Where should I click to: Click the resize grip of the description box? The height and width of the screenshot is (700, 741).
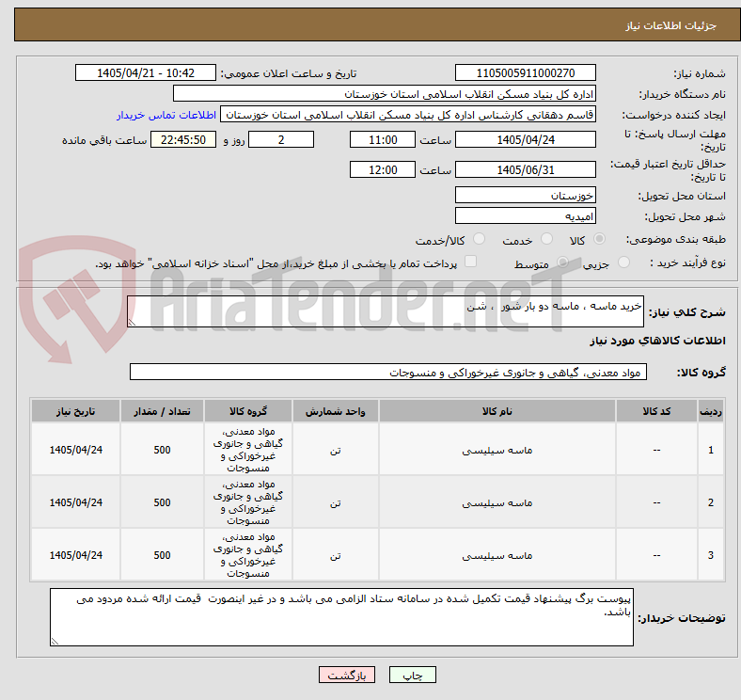[132, 322]
